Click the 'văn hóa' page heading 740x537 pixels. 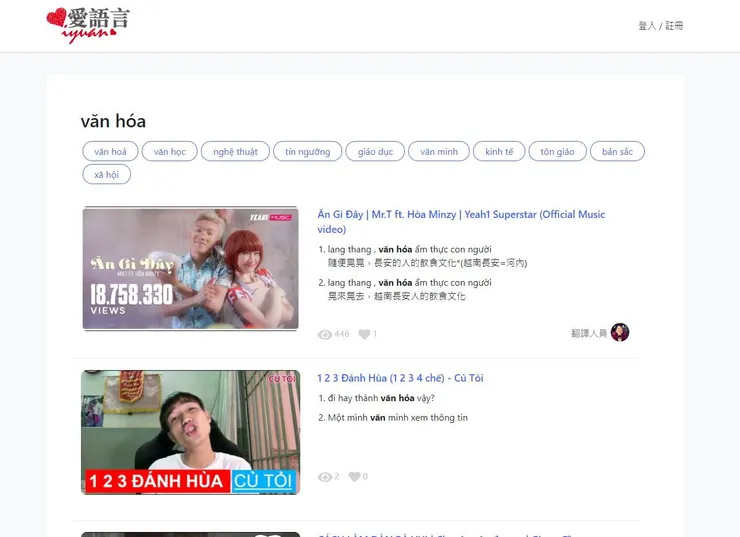pyautogui.click(x=113, y=121)
